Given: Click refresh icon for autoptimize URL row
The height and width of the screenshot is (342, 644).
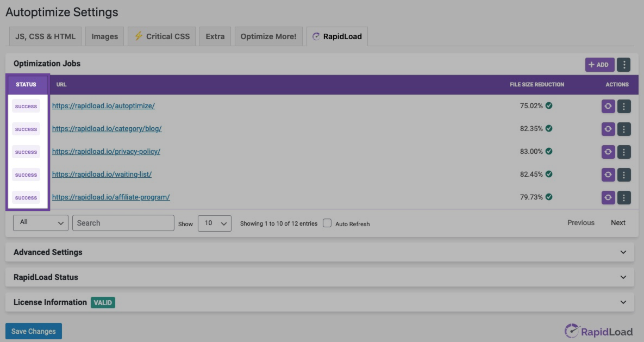Looking at the screenshot, I should [608, 106].
